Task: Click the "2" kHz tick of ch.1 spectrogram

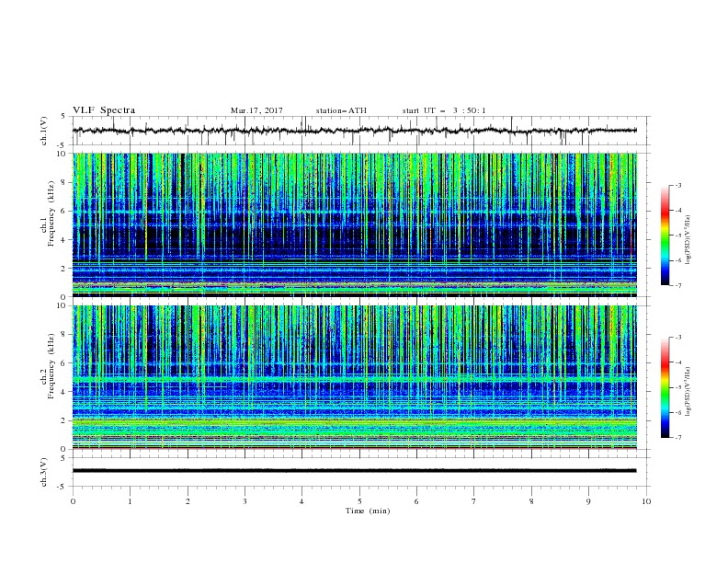Action: (x=63, y=269)
